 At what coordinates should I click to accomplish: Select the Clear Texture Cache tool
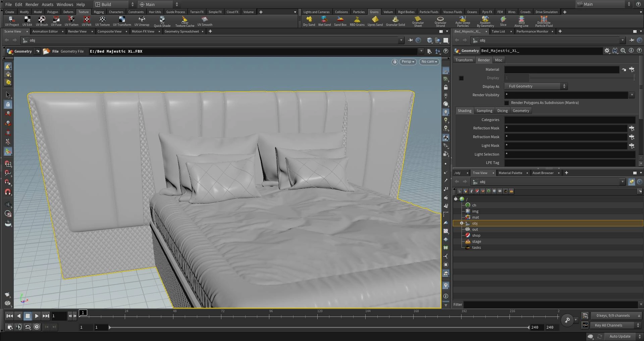pos(184,22)
